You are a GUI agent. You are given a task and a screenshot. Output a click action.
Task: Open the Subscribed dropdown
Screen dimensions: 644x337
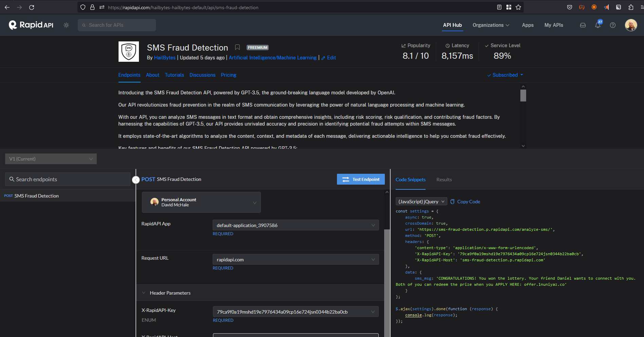[505, 75]
